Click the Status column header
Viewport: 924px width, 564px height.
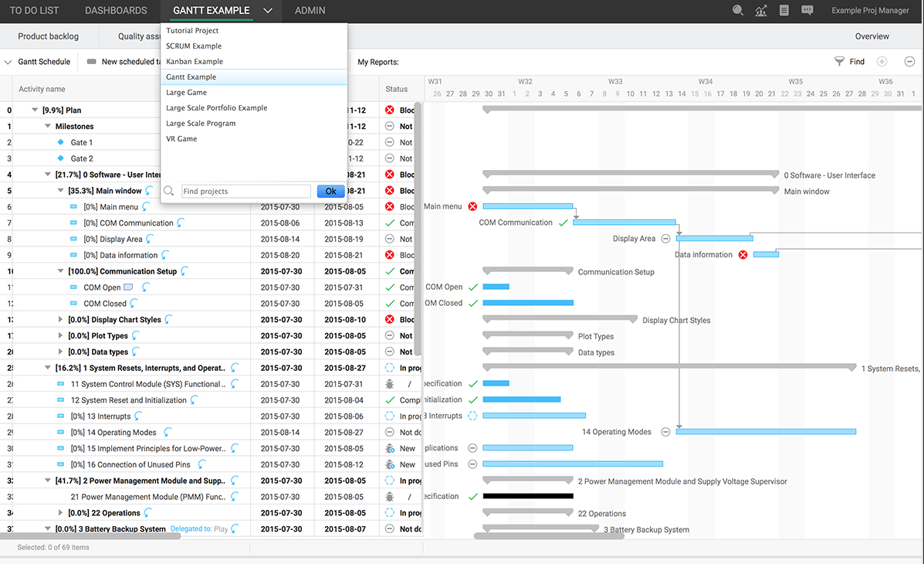click(397, 89)
